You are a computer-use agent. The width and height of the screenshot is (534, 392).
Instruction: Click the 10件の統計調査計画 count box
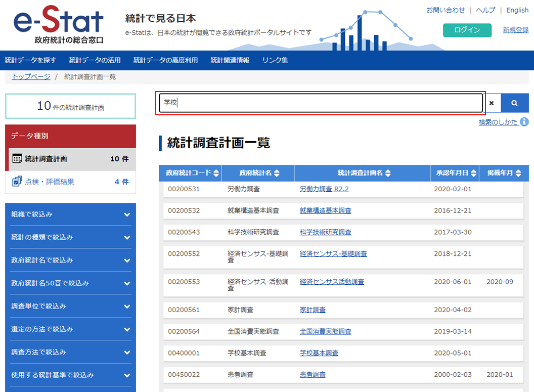pos(70,106)
